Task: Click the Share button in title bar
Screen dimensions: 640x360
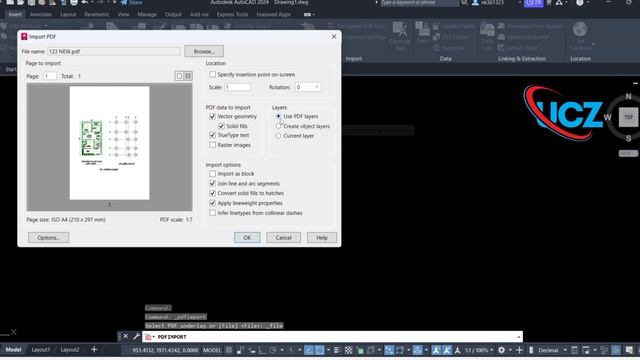Action: click(131, 2)
